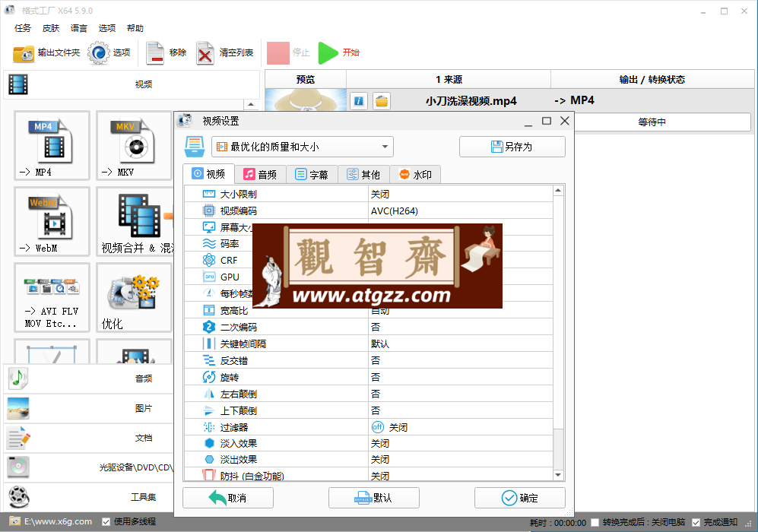This screenshot has height=532, width=758.
Task: Click the settings list scroll-down arrow
Action: 558,475
